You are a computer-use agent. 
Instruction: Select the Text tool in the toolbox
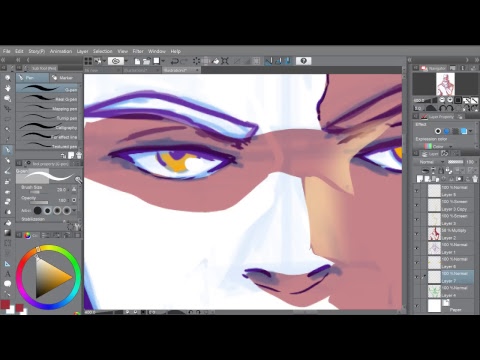(x=7, y=274)
